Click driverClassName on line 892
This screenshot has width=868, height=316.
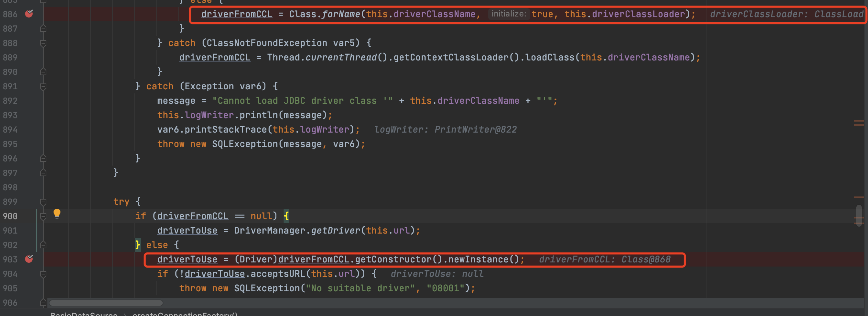click(478, 101)
